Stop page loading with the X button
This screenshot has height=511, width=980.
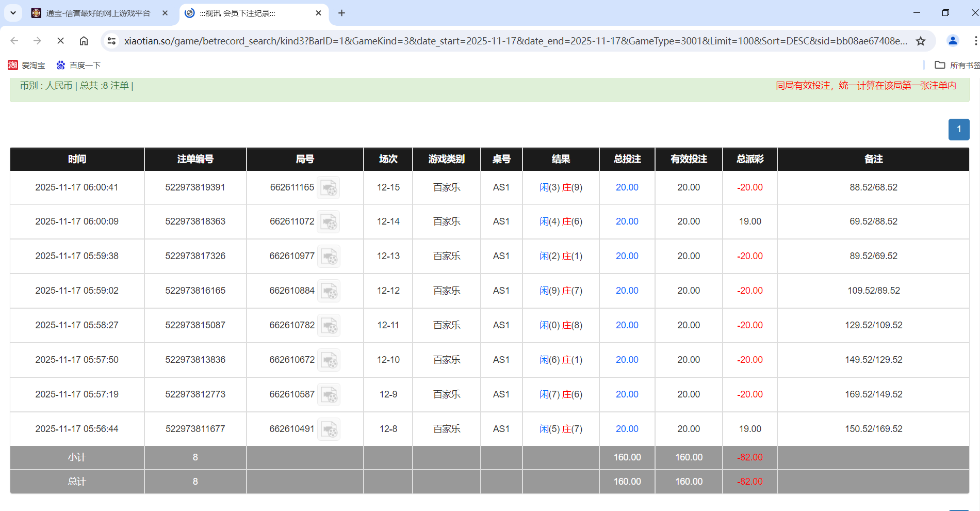point(60,41)
